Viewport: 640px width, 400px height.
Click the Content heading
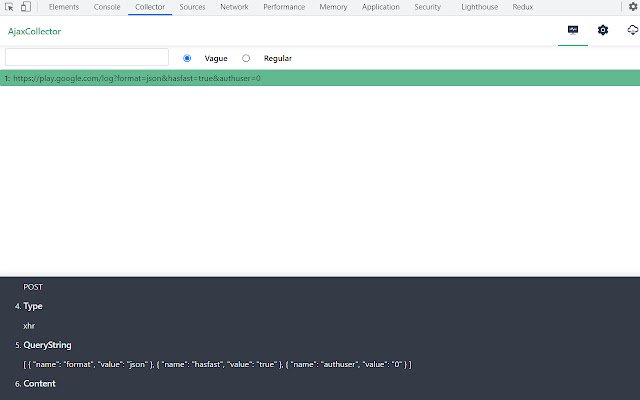click(x=39, y=384)
